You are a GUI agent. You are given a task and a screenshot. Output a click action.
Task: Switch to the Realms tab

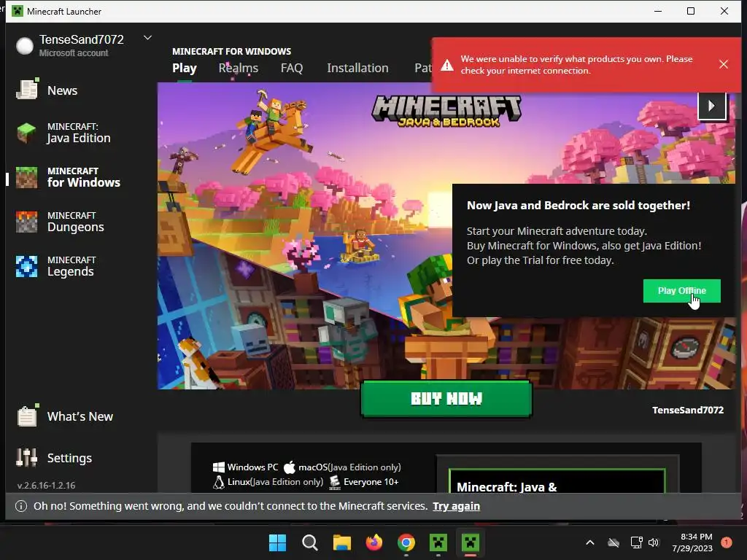(x=239, y=68)
